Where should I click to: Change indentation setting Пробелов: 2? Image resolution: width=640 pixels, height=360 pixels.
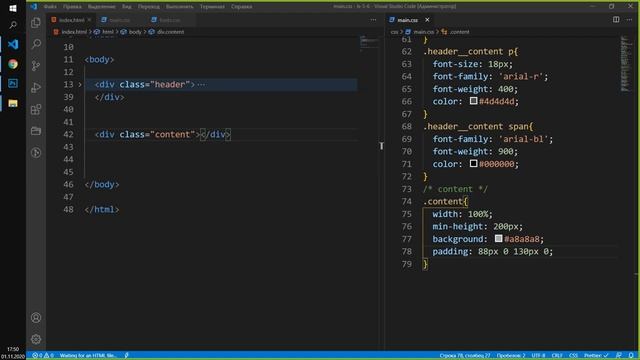click(511, 356)
